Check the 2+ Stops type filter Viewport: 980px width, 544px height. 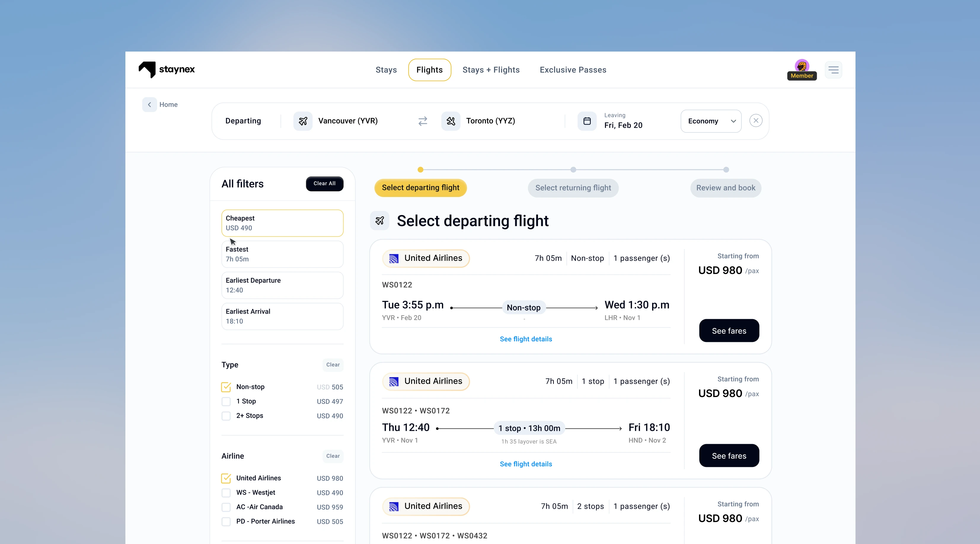[226, 416]
